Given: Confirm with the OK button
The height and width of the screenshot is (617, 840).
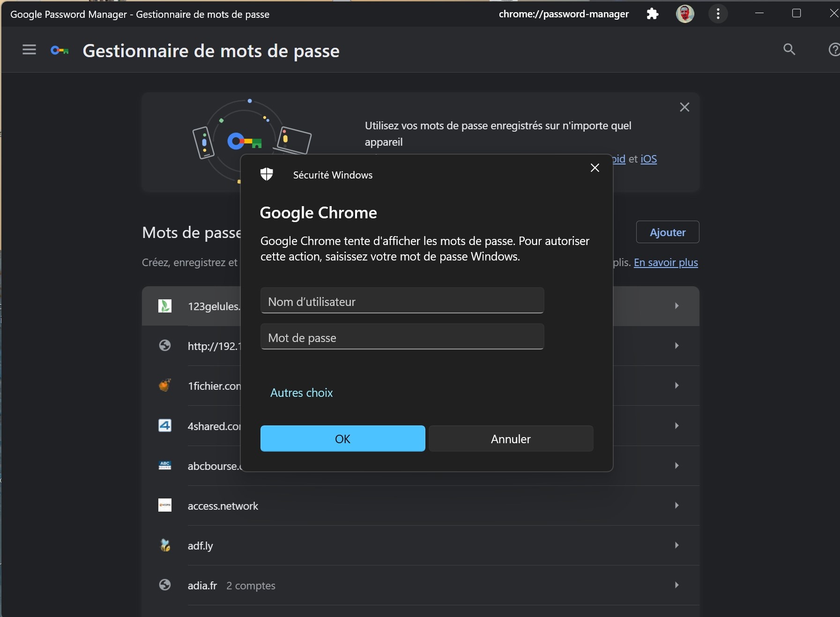Looking at the screenshot, I should [343, 439].
